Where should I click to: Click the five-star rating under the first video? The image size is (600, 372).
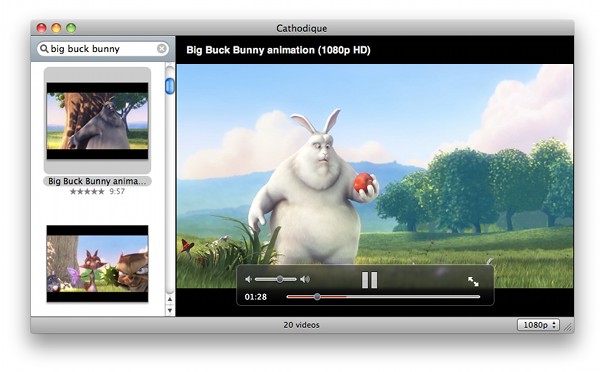click(87, 191)
